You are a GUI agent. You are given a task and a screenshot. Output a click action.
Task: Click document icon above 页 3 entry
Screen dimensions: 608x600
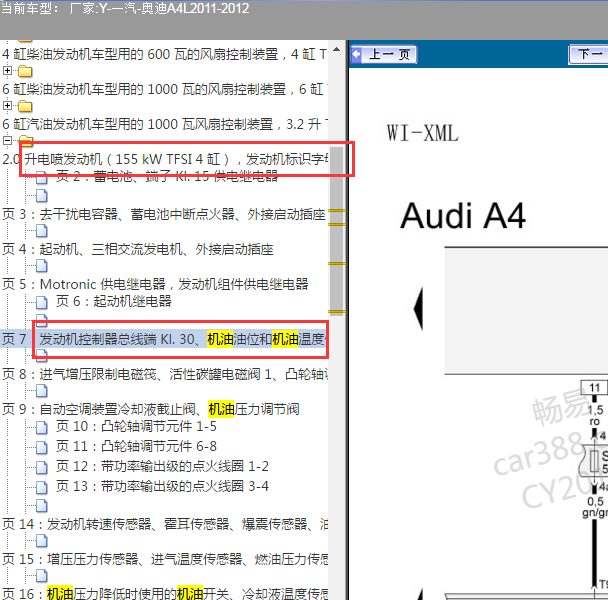[42, 196]
